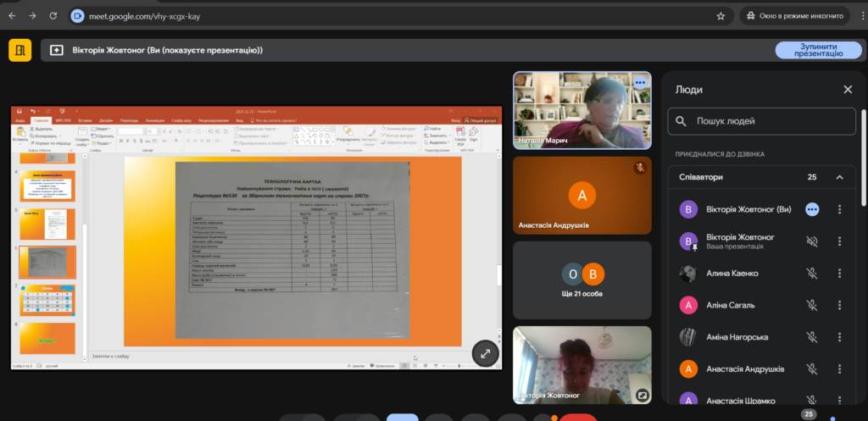Click the yellow meeting door icon
This screenshot has height=421, width=868.
19,50
